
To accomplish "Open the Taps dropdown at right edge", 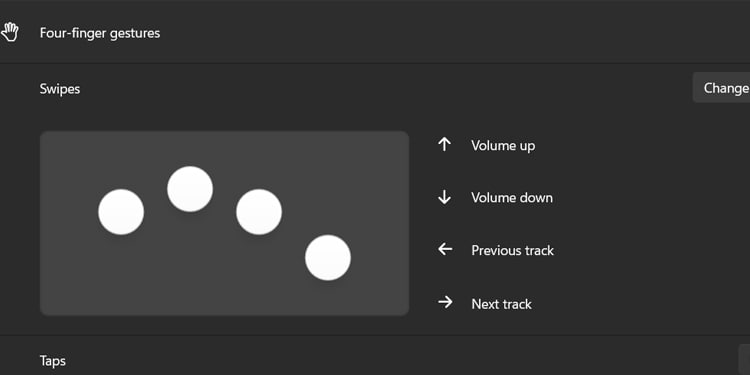I will (x=744, y=359).
